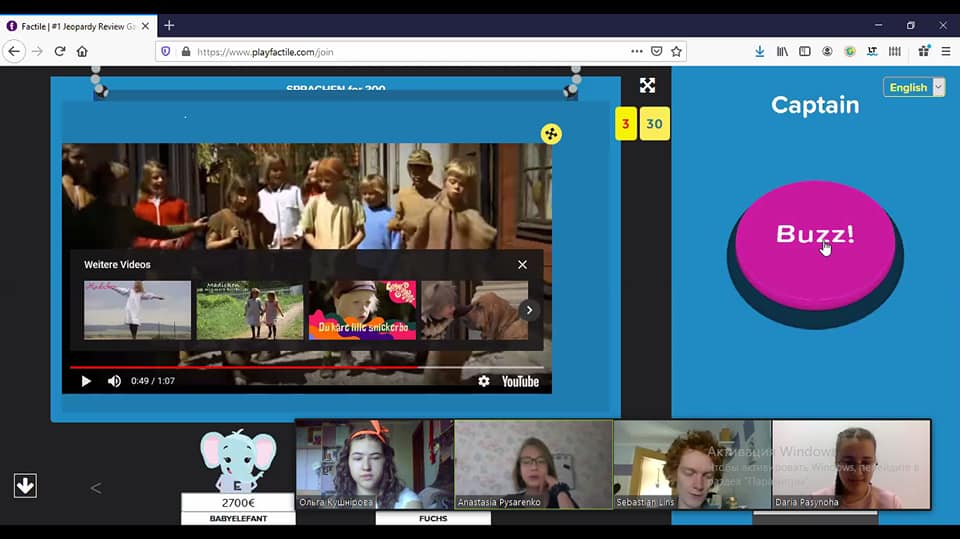
Task: Open a new browser tab
Action: pyautogui.click(x=169, y=26)
